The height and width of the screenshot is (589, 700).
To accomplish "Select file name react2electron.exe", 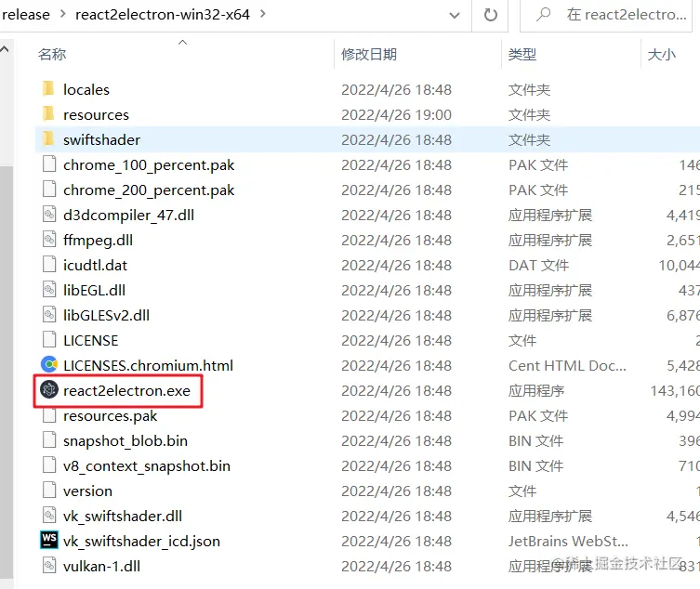I will 126,390.
